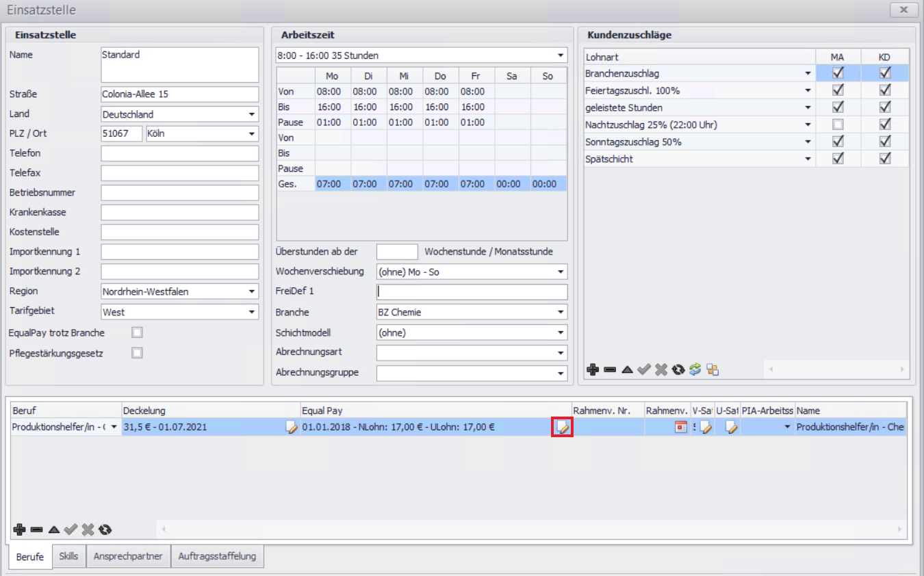Viewport: 924px width, 576px height.
Task: Click the copy squares icon in Kundenzuschläge
Action: tap(713, 369)
